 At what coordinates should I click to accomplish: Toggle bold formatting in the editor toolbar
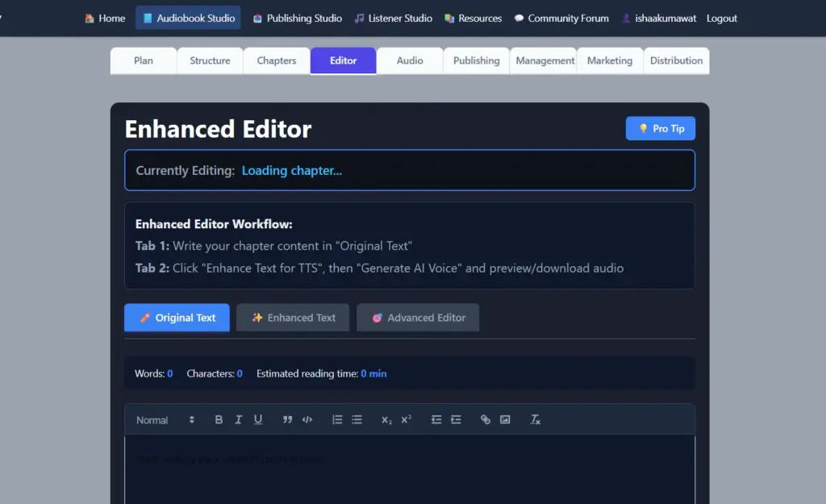coord(219,419)
